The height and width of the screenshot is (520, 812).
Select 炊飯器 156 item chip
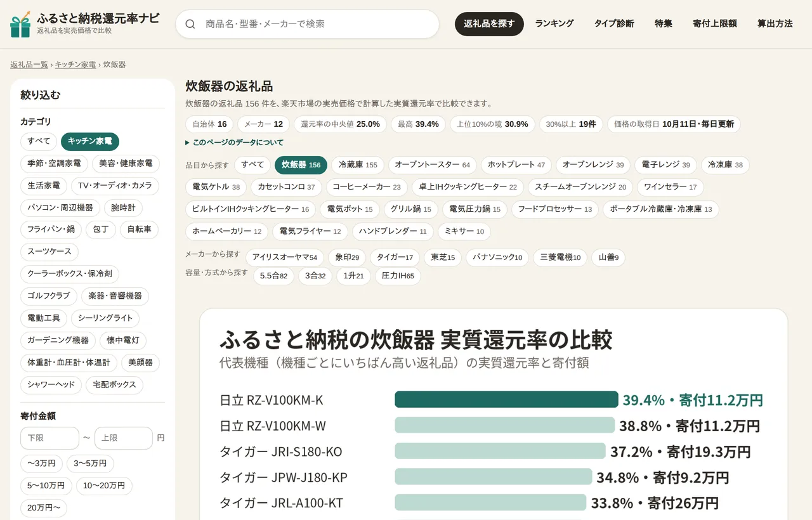pyautogui.click(x=301, y=165)
